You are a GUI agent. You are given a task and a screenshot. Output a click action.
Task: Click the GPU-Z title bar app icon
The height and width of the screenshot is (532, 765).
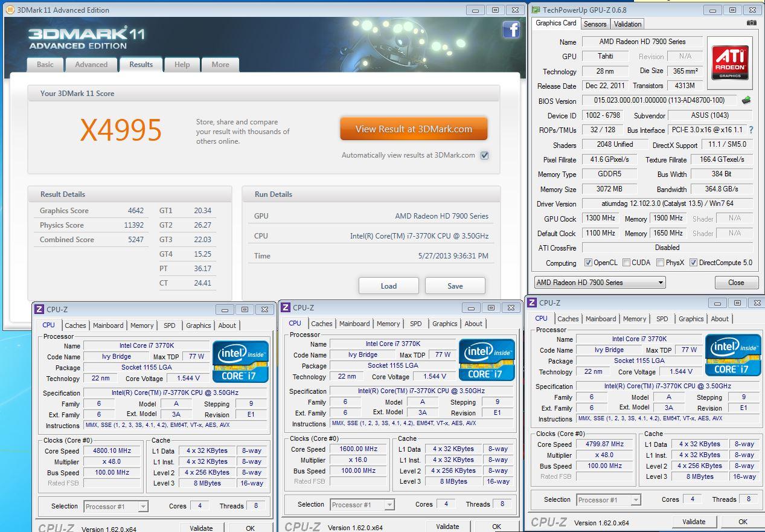pyautogui.click(x=536, y=10)
